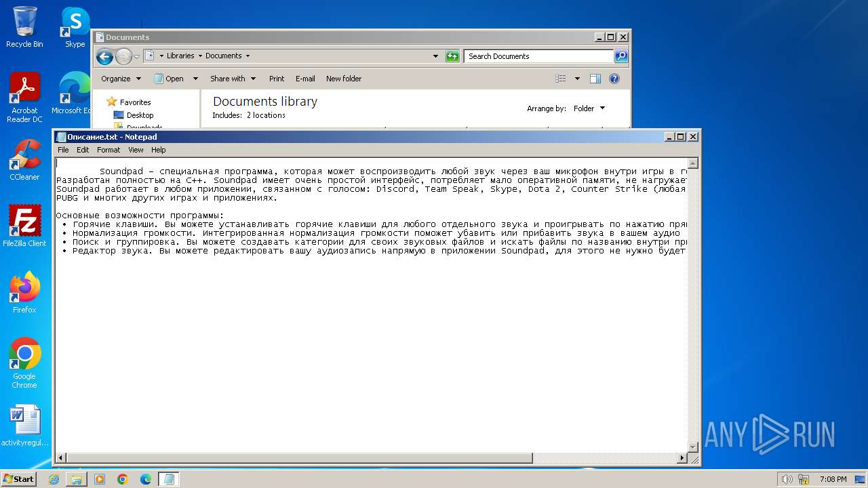Image resolution: width=868 pixels, height=488 pixels.
Task: Expand the Open button dropdown arrow
Action: pyautogui.click(x=195, y=79)
